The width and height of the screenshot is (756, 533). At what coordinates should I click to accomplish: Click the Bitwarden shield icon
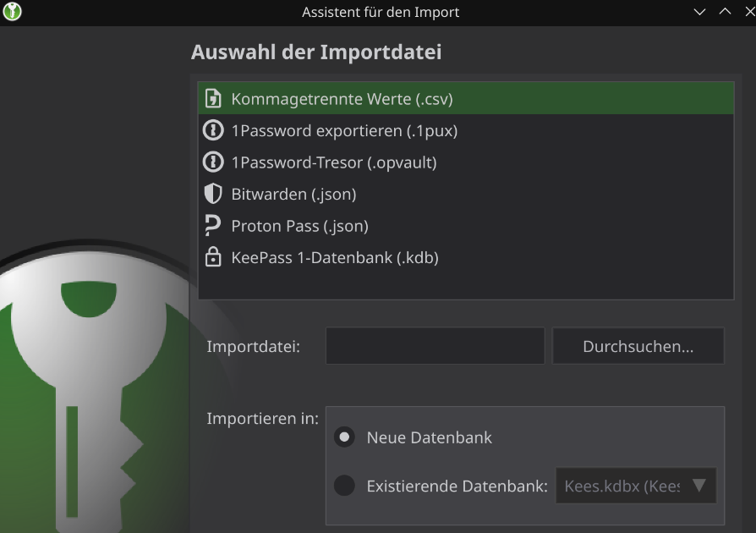tap(213, 194)
